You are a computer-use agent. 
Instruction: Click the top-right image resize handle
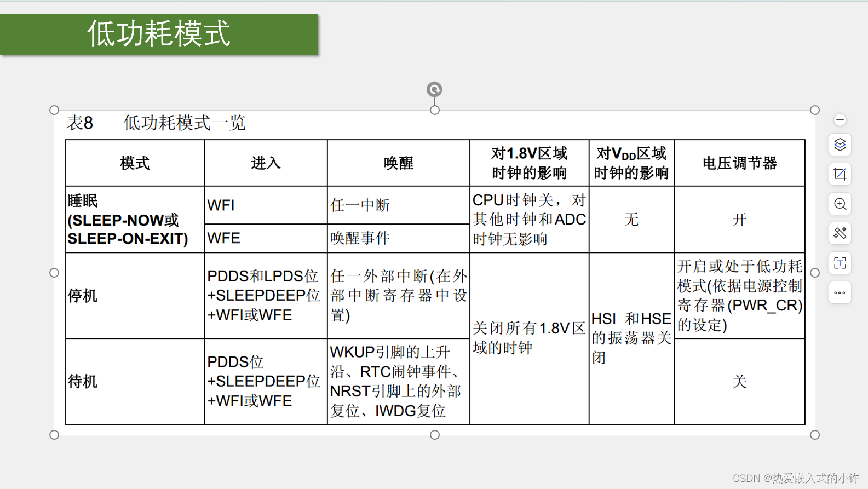815,110
